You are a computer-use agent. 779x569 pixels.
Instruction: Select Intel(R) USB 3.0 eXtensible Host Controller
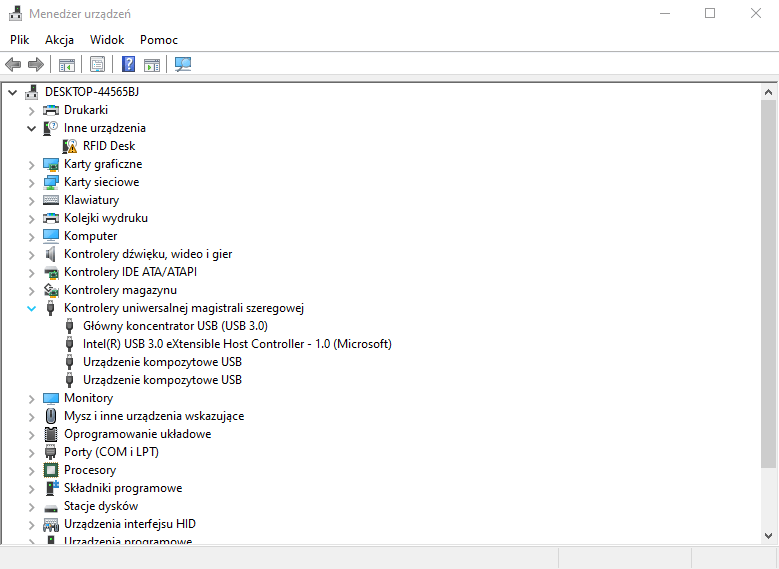pos(237,344)
